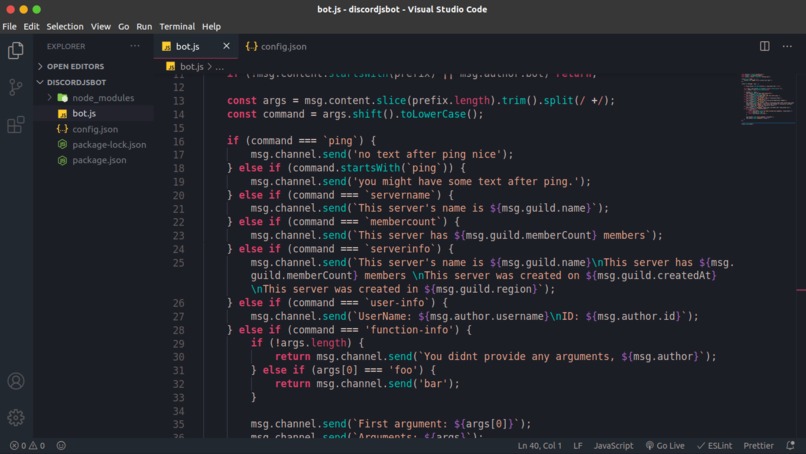Viewport: 806px width, 454px height.
Task: Open the Source Control view icon
Action: 15,87
